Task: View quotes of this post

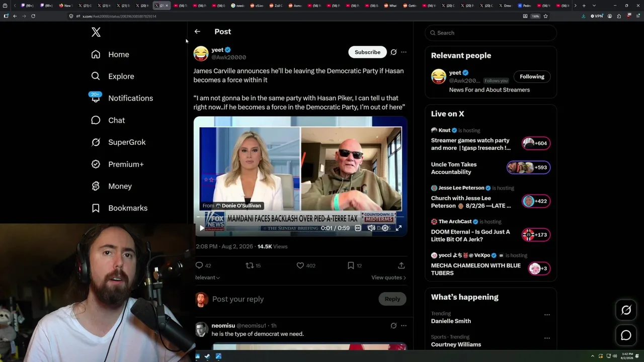Action: tap(388, 278)
